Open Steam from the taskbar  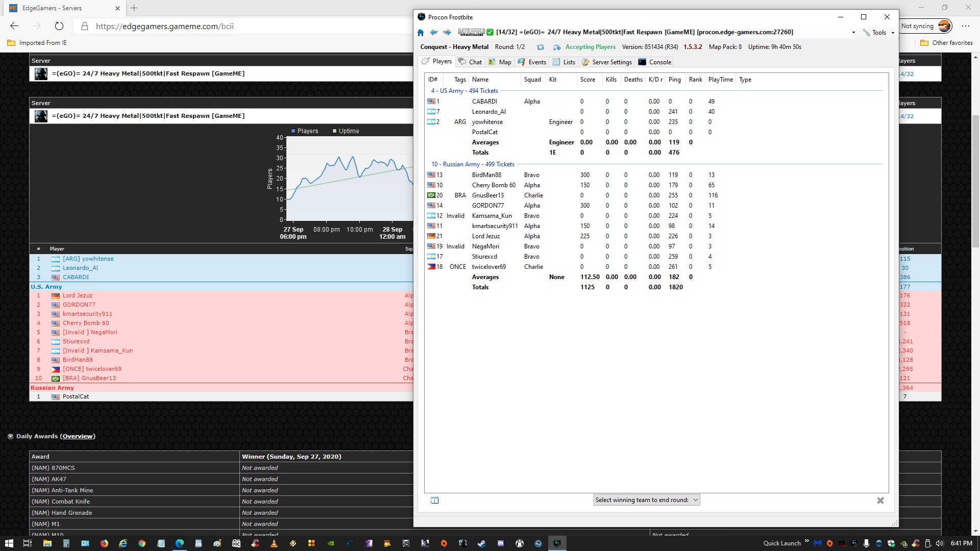click(x=481, y=543)
